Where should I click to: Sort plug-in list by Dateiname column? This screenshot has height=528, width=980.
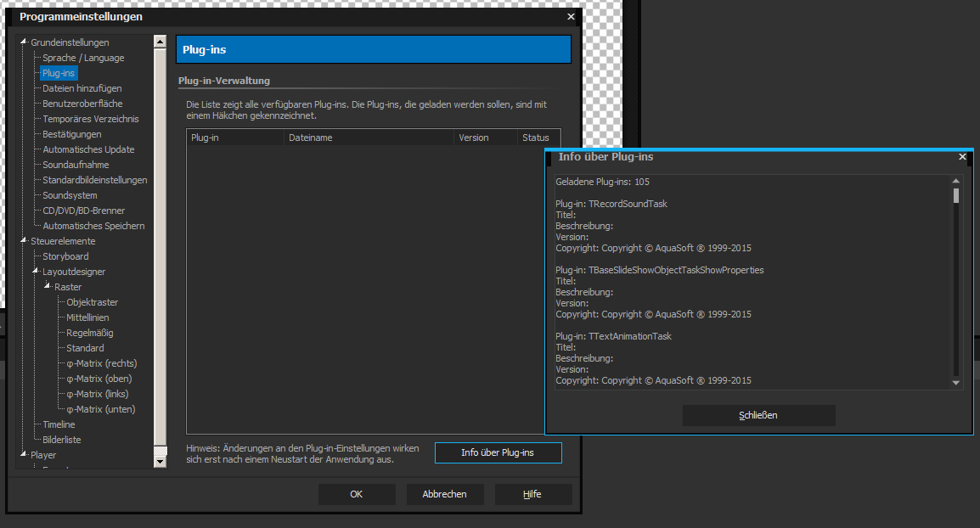[368, 138]
